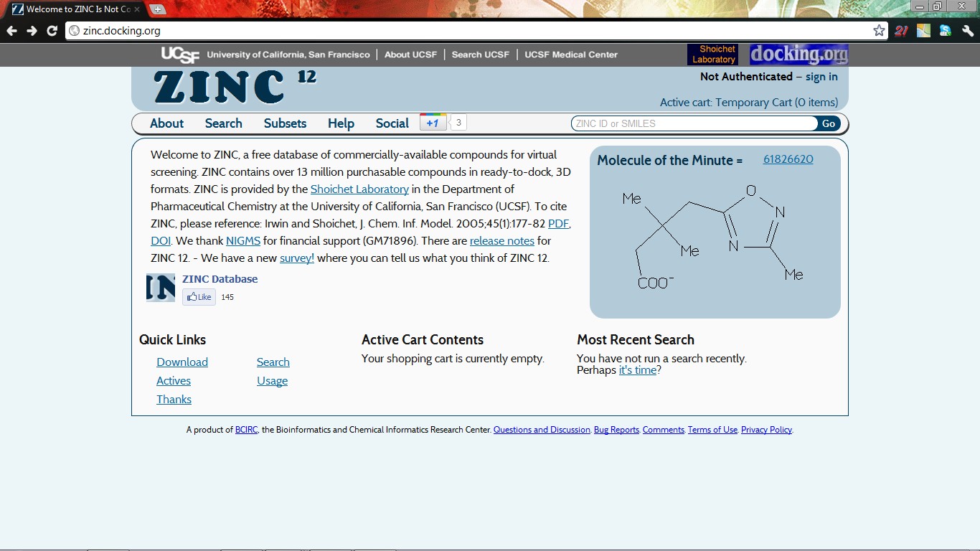Click the Shoichet Laboratory banner image
Image resolution: width=980 pixels, height=551 pixels.
[x=712, y=55]
